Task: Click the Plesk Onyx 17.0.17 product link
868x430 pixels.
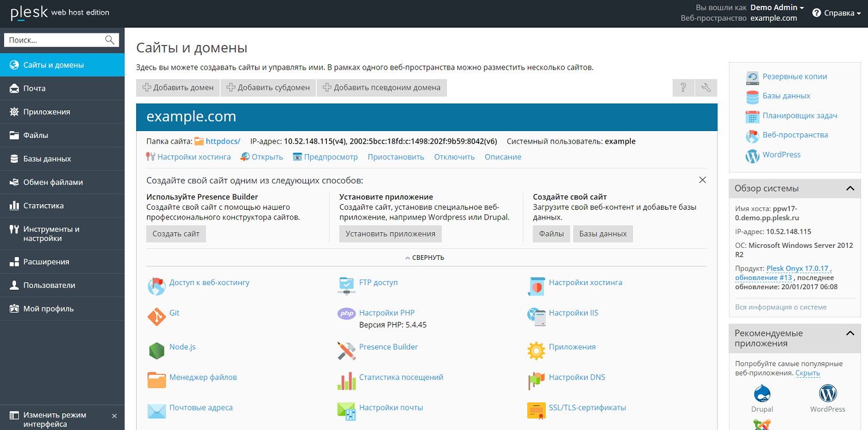Action: point(799,268)
